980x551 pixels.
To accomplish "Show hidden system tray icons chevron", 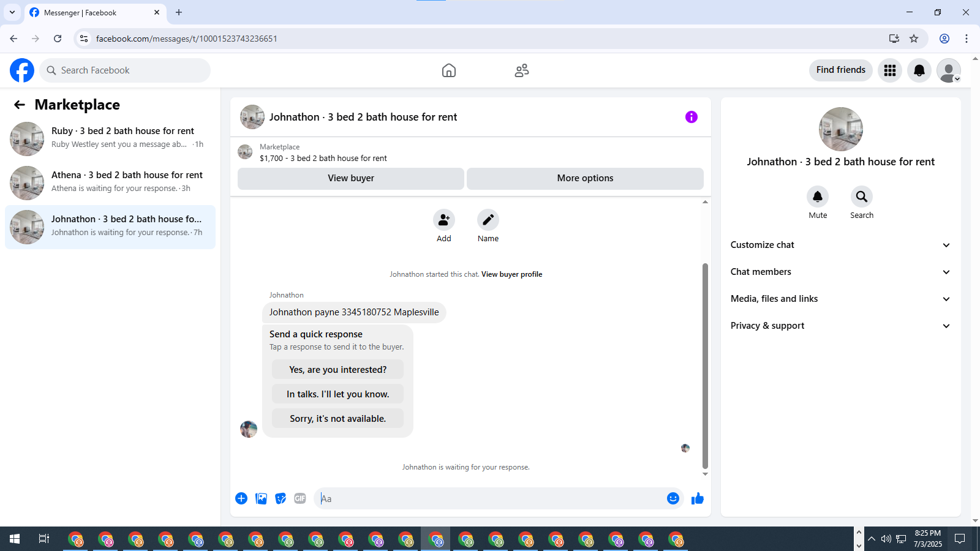I will tap(872, 539).
